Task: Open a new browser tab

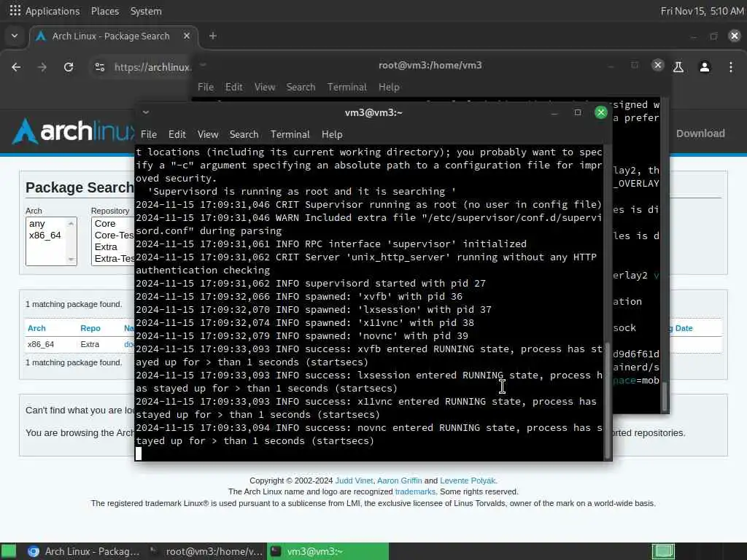Action: (x=213, y=36)
